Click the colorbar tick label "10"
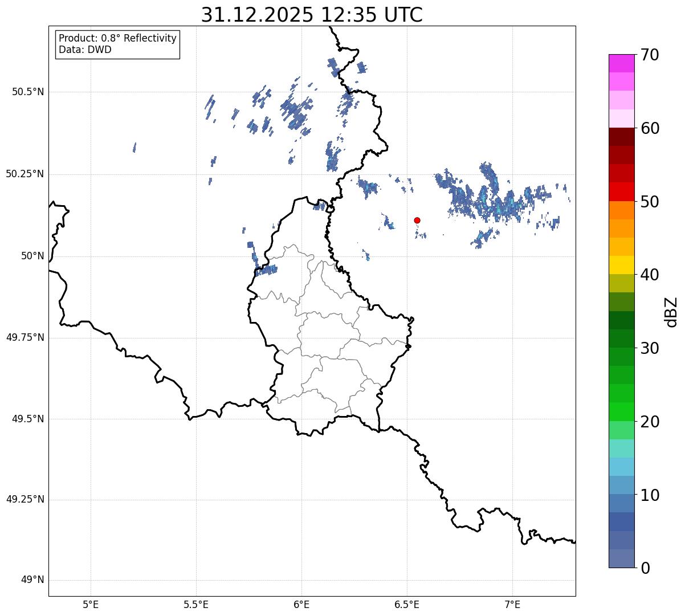The image size is (685, 616). click(650, 495)
